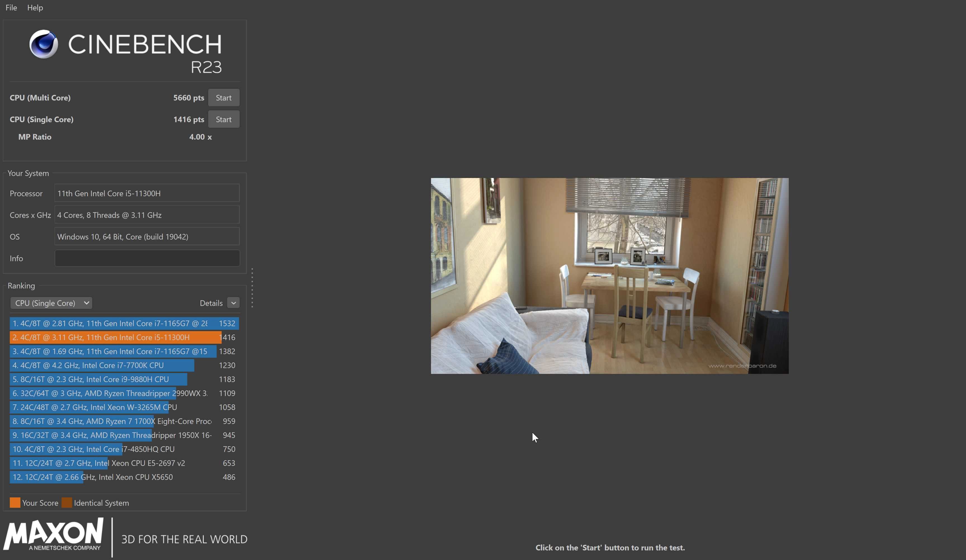
Task: Select ranking row 12 Xeon X5650
Action: point(124,477)
